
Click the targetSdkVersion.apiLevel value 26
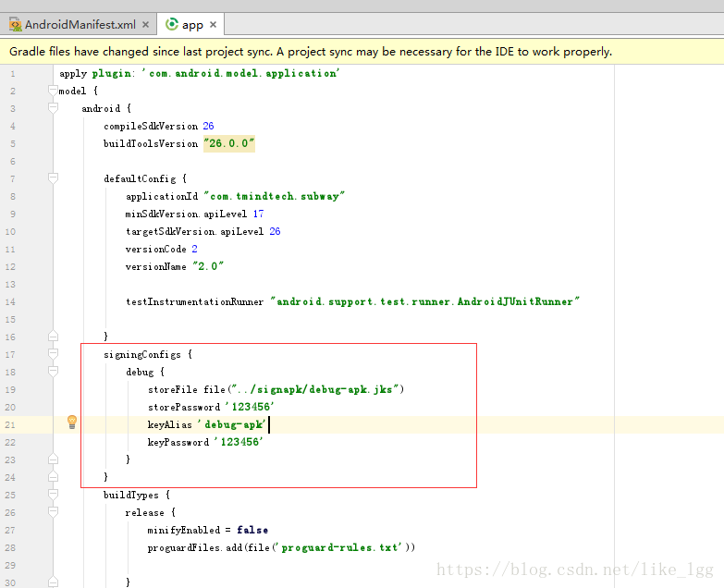(275, 231)
